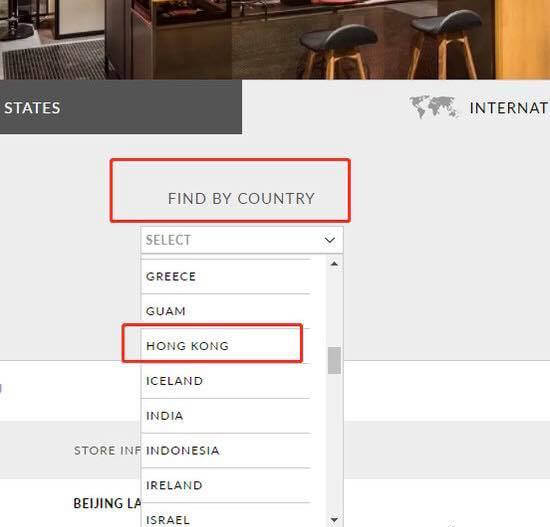Click the list scrollbar up arrow
550x527 pixels.
click(334, 263)
